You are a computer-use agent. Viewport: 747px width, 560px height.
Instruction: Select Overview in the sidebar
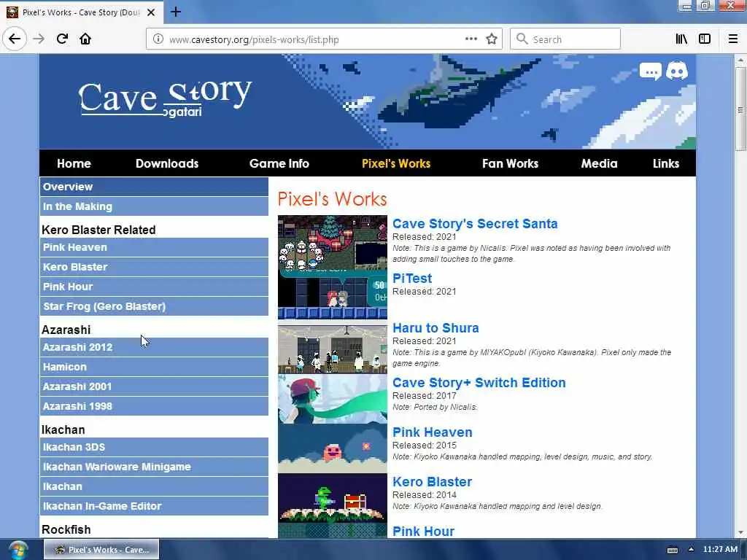(154, 187)
